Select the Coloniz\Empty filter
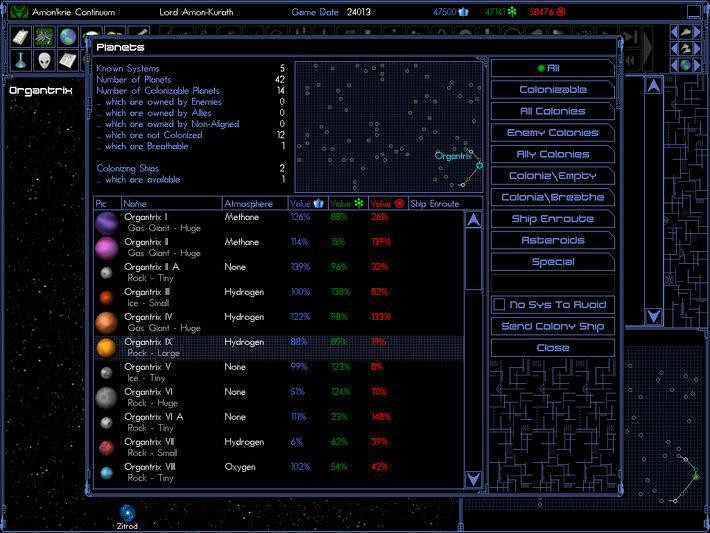The width and height of the screenshot is (710, 533). 552,176
